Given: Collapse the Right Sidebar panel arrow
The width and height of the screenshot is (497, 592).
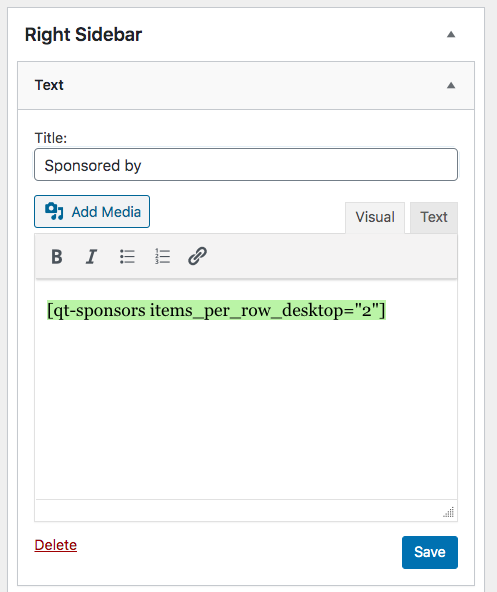Looking at the screenshot, I should [x=451, y=35].
